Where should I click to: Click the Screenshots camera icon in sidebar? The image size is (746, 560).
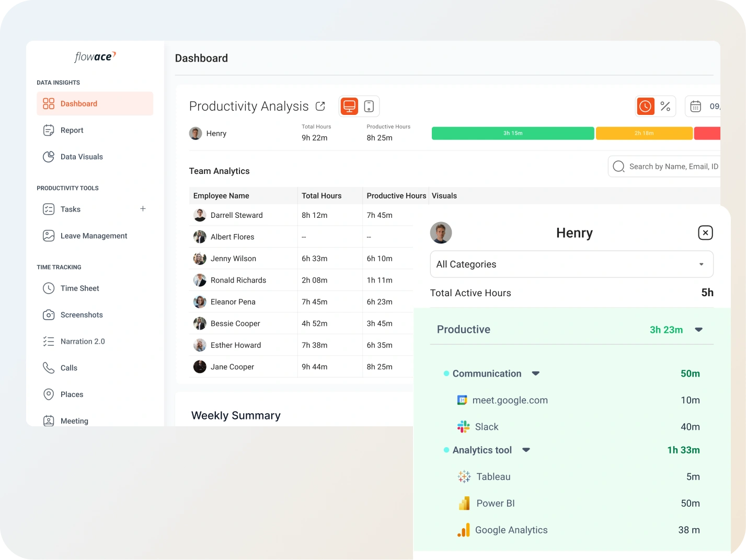click(49, 315)
